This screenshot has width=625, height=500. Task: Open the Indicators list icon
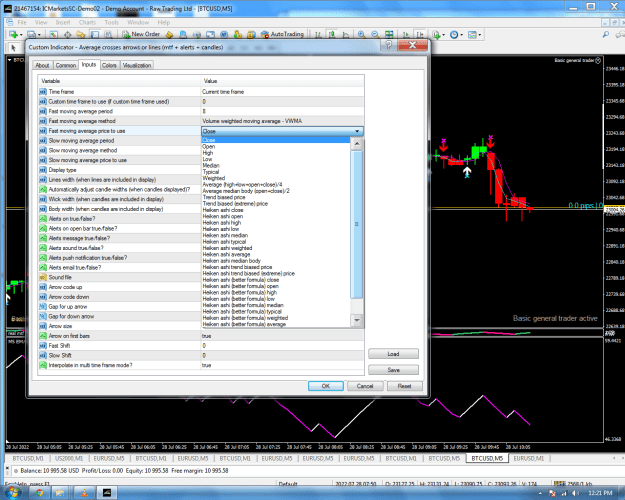436,35
